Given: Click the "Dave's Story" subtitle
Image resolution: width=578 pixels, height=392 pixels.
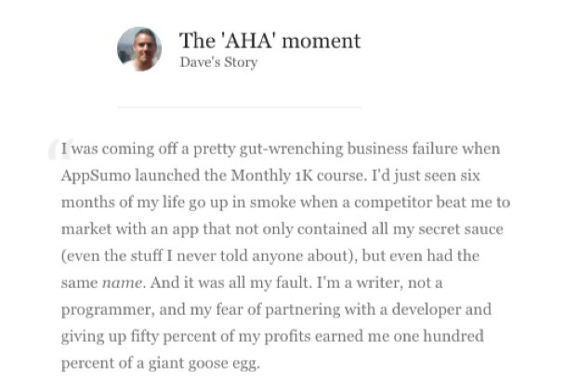Looking at the screenshot, I should pyautogui.click(x=218, y=62).
